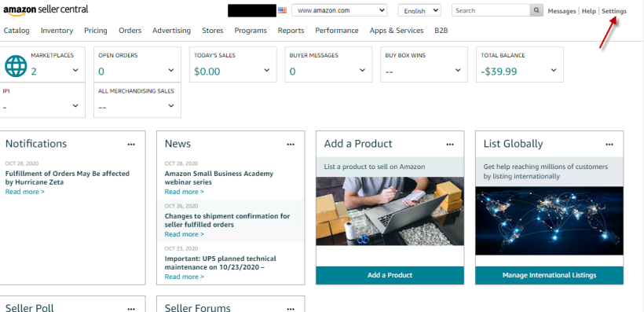Expand the Total Balance tile chevron

[554, 70]
